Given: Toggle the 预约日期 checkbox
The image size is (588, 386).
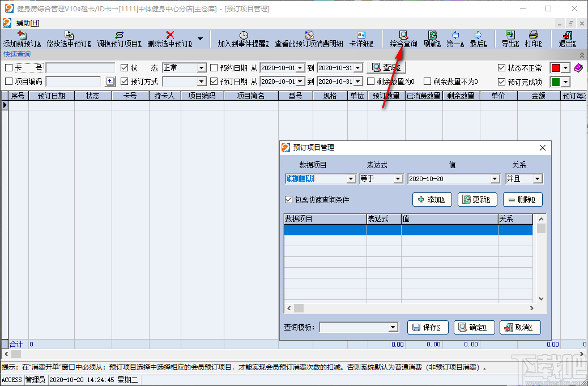Looking at the screenshot, I should click(x=214, y=68).
